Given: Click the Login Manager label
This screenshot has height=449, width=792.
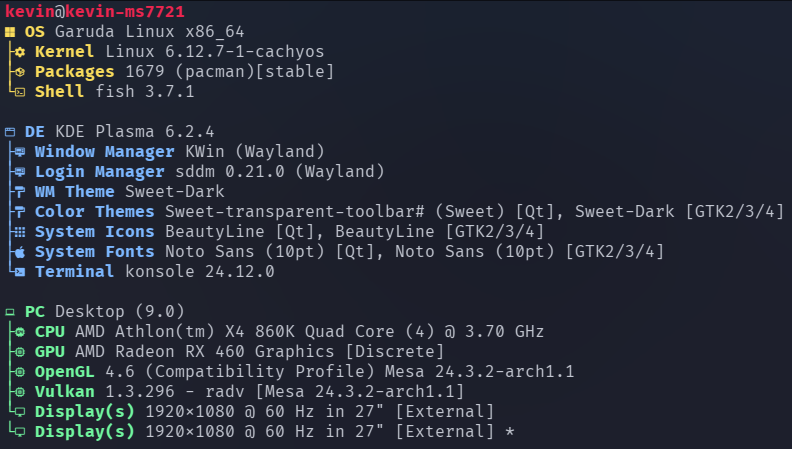Looking at the screenshot, I should point(100,172).
